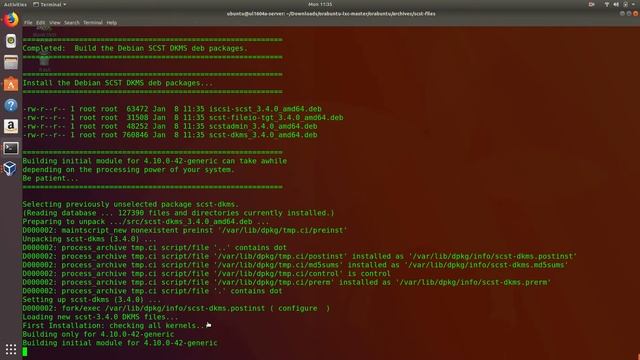
Task: Maximize the terminal window
Action: [x=629, y=13]
